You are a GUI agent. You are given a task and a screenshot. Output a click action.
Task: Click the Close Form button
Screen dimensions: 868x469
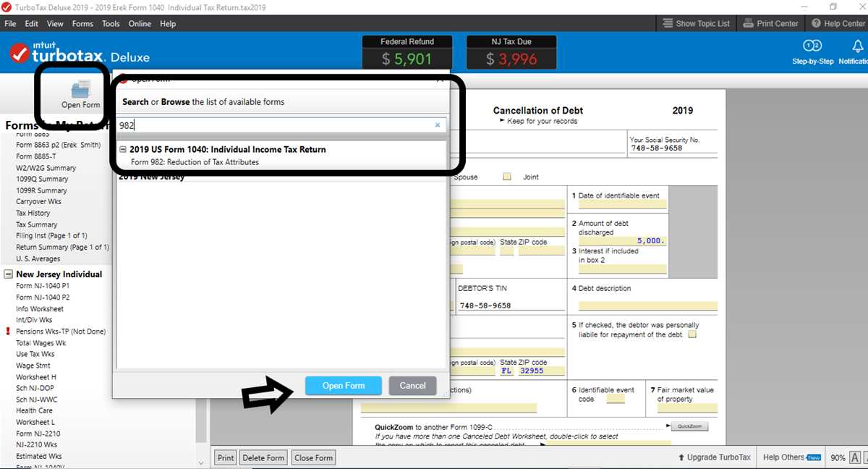tap(314, 457)
